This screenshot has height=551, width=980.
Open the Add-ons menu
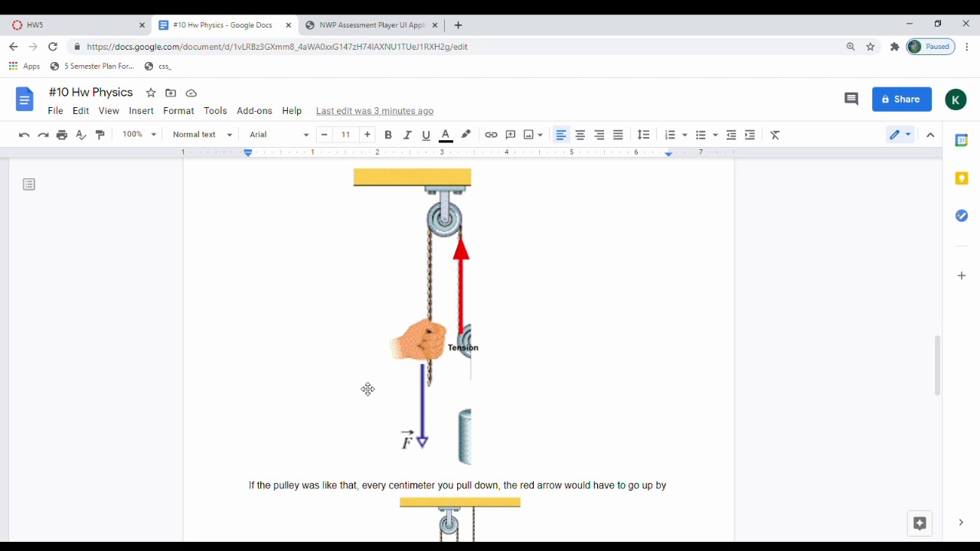point(254,111)
